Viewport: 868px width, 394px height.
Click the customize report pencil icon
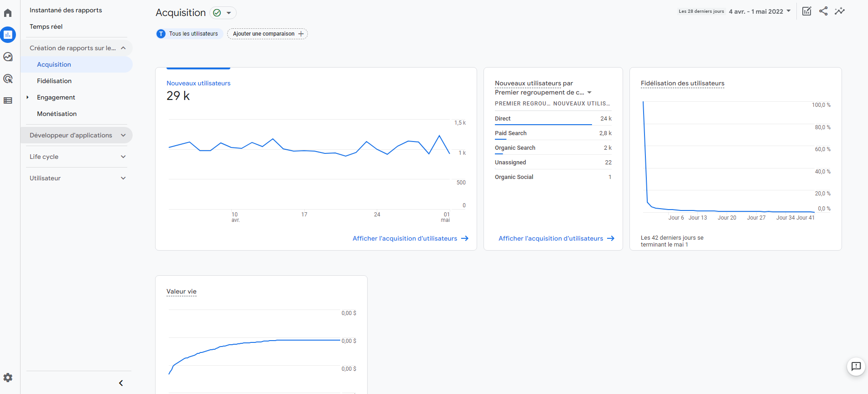pyautogui.click(x=806, y=11)
